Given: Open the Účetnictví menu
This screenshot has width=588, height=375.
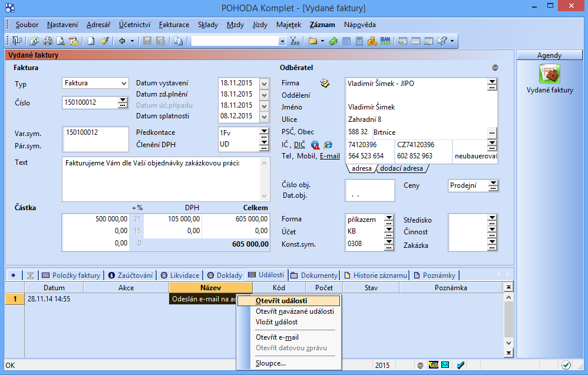Looking at the screenshot, I should coord(134,25).
